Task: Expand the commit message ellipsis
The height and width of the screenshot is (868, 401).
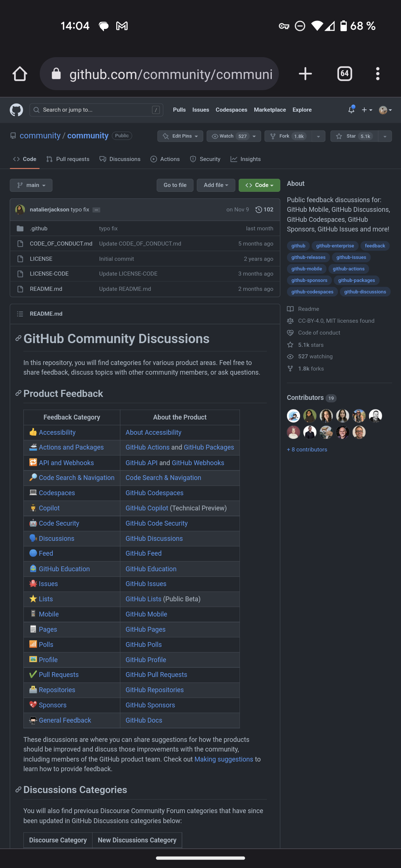Action: (96, 210)
